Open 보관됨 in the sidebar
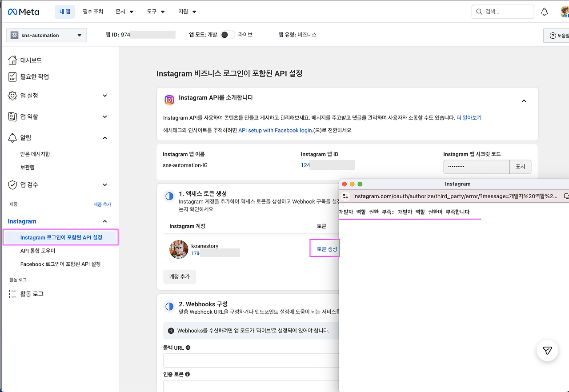This screenshot has width=569, height=392. coord(28,167)
